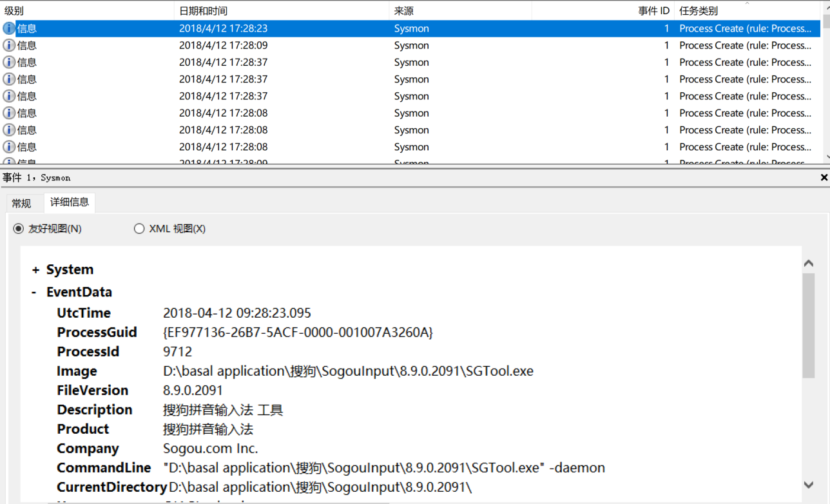This screenshot has width=830, height=504.
Task: Click Product value 搜狗拼音输入法
Action: (208, 429)
